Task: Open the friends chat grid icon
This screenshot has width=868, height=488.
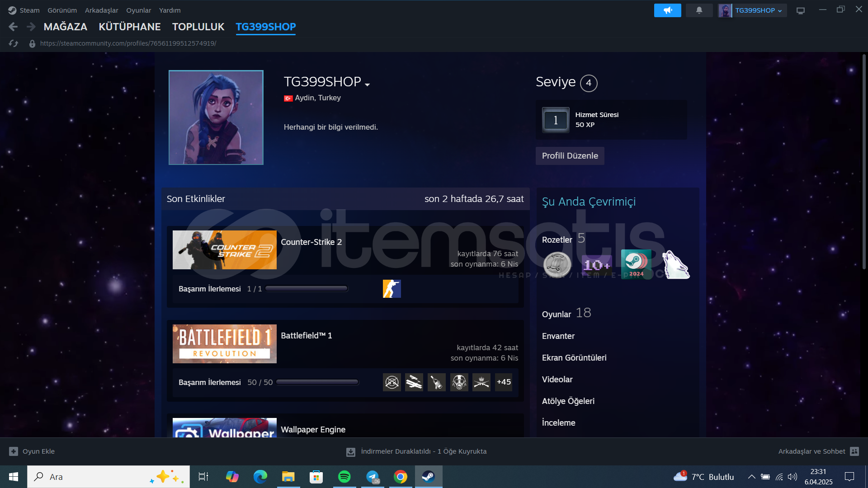Action: (854, 451)
